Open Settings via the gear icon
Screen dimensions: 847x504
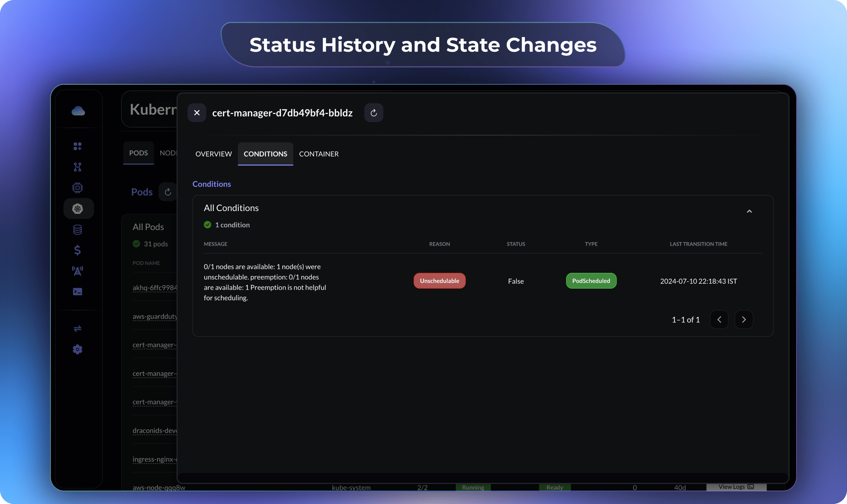coord(78,349)
